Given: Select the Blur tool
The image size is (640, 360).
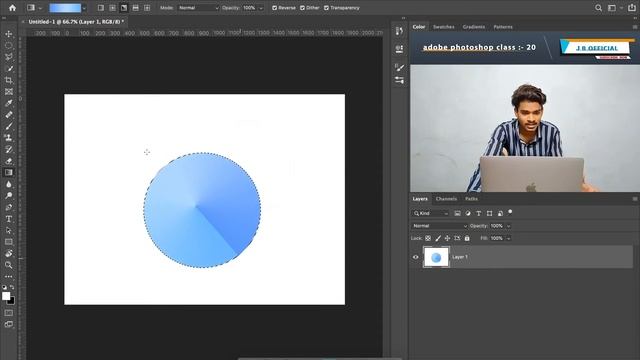Looking at the screenshot, I should pos(9,184).
